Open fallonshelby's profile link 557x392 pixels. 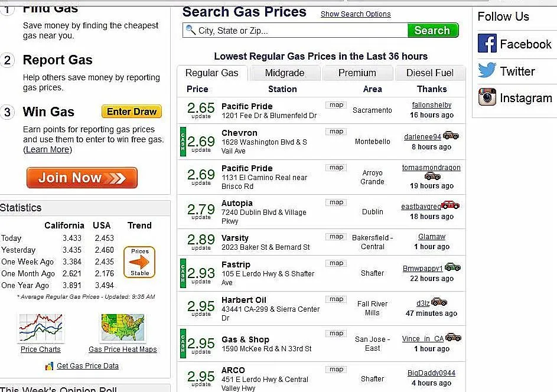tap(431, 104)
